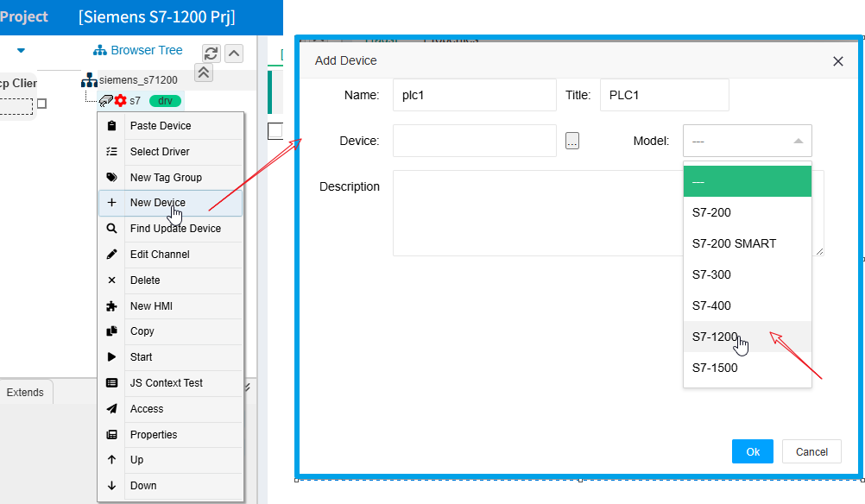
Task: Select the siemens_s71200 tree node
Action: tap(138, 80)
